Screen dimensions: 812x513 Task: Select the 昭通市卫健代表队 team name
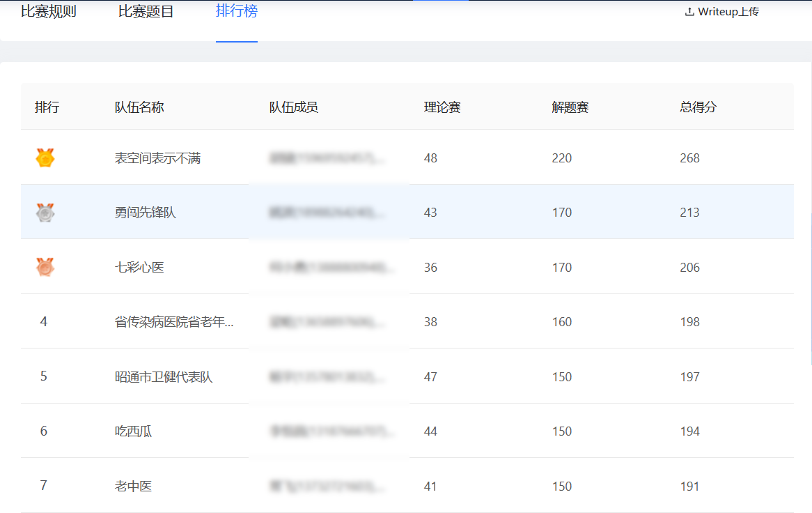point(164,377)
